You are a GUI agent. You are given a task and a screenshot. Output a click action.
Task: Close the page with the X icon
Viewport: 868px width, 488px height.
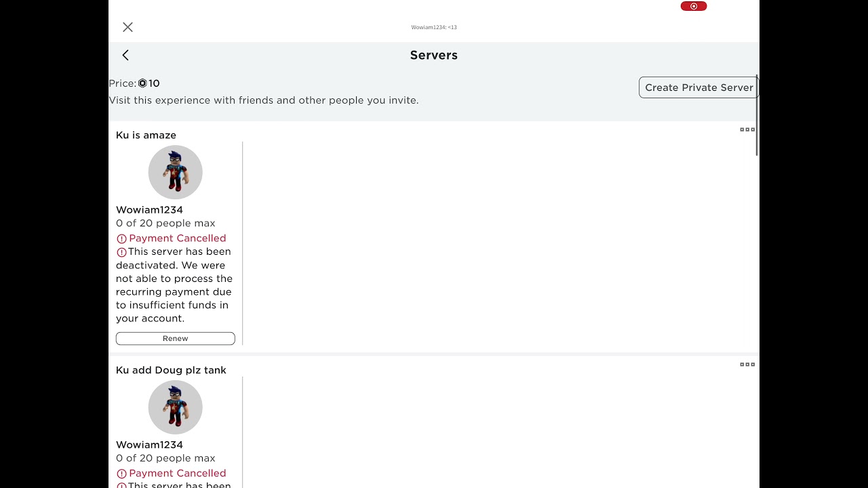click(127, 27)
